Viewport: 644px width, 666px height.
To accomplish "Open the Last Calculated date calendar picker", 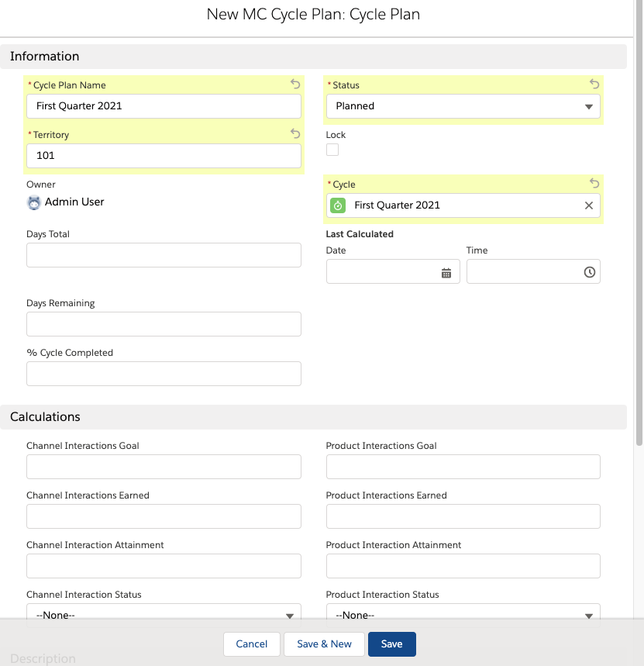I will [x=446, y=272].
